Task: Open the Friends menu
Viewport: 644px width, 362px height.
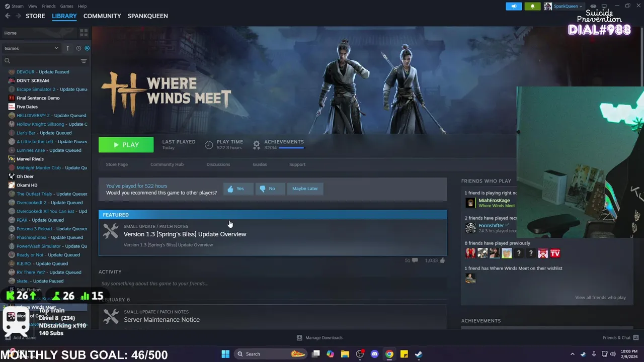Action: coord(49,6)
